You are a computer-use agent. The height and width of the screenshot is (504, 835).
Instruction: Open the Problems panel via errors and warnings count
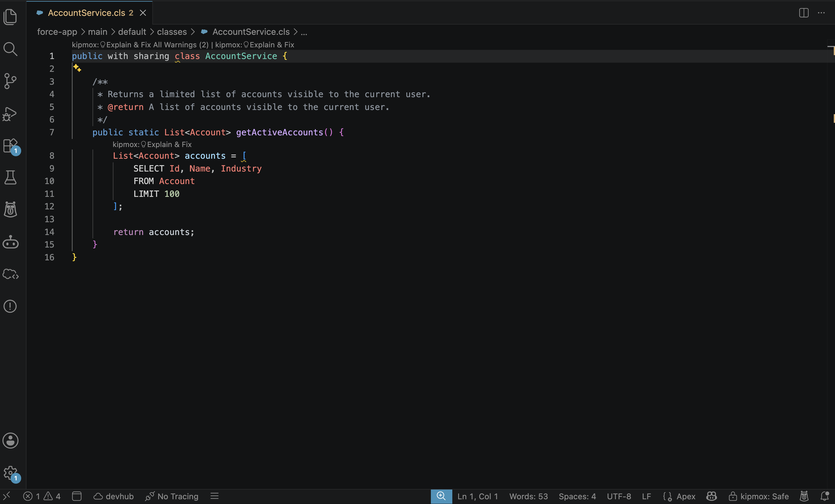42,496
